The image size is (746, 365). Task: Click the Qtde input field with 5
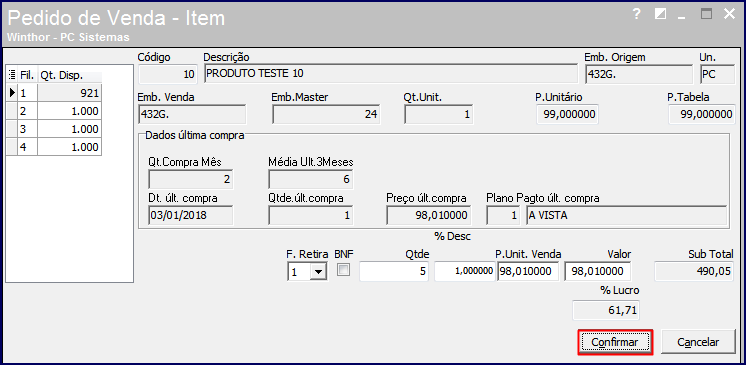point(394,272)
